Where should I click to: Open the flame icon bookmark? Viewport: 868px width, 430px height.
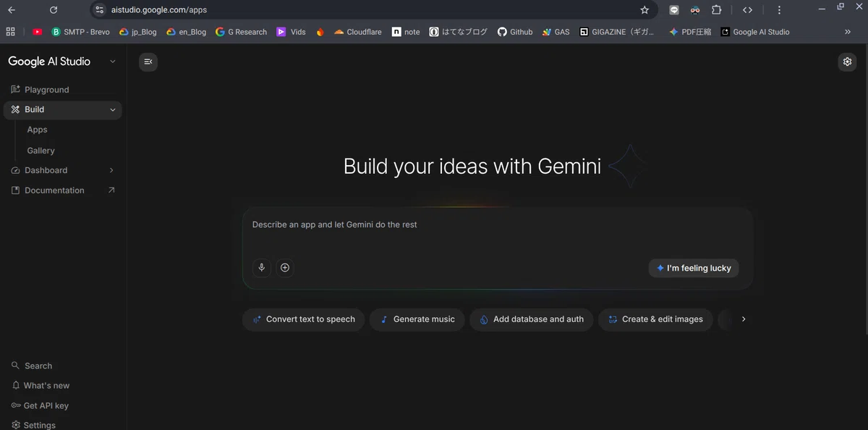tap(320, 32)
